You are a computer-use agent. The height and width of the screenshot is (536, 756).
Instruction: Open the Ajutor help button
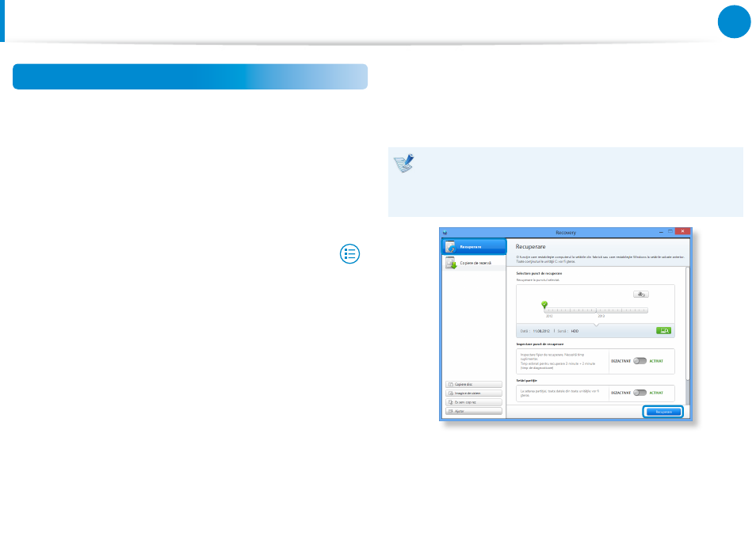[473, 411]
